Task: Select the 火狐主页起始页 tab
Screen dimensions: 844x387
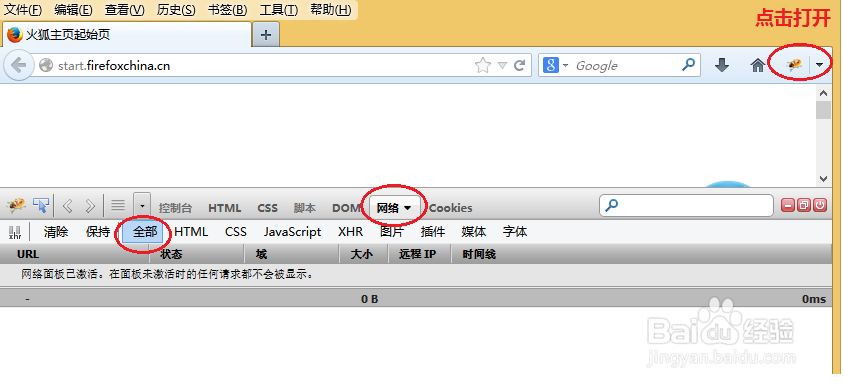Action: coord(127,35)
